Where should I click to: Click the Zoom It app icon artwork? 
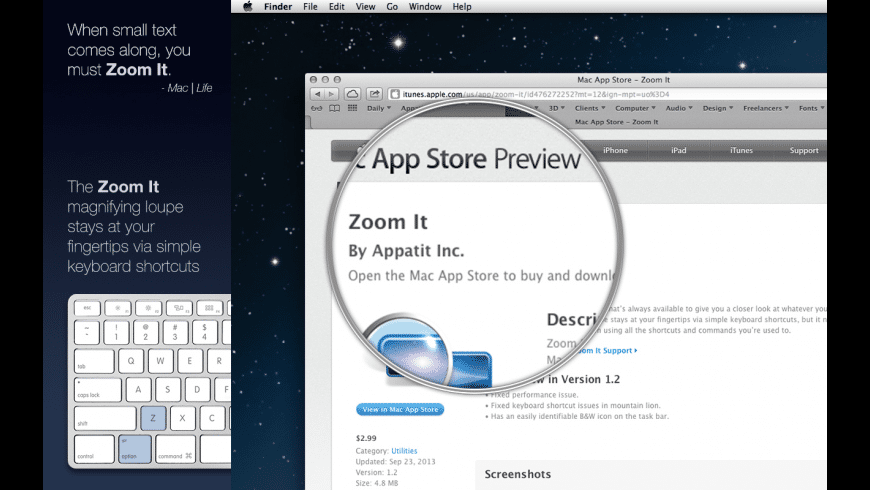coord(427,352)
